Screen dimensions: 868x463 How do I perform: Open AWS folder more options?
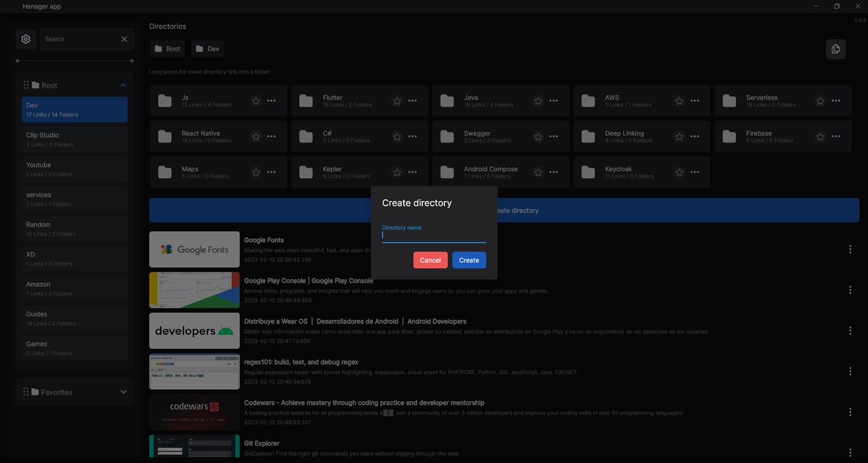coord(695,101)
